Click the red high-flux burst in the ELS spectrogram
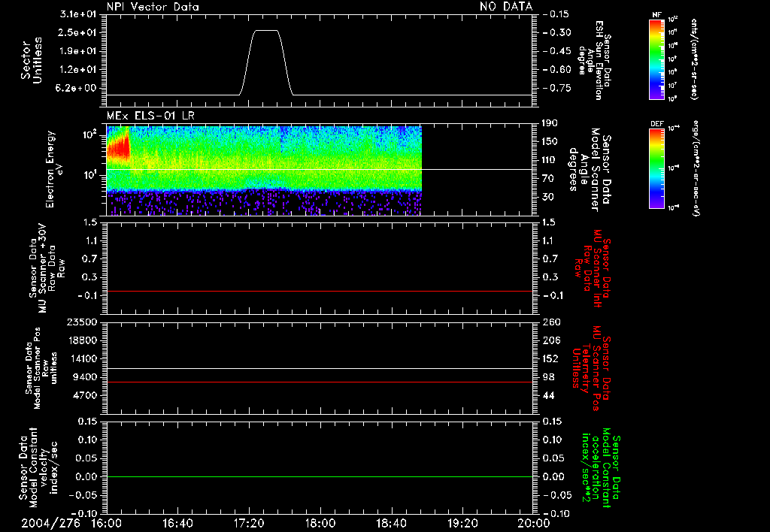Image resolution: width=770 pixels, height=532 pixels. tap(119, 147)
